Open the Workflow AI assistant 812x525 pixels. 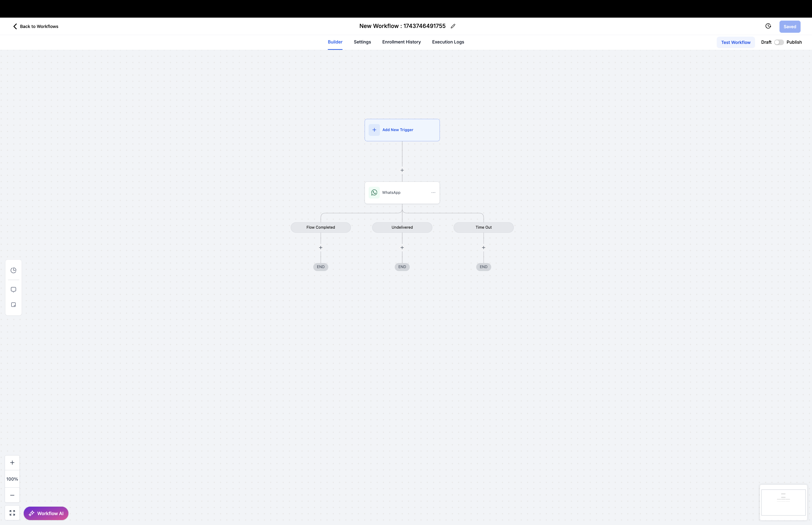46,513
